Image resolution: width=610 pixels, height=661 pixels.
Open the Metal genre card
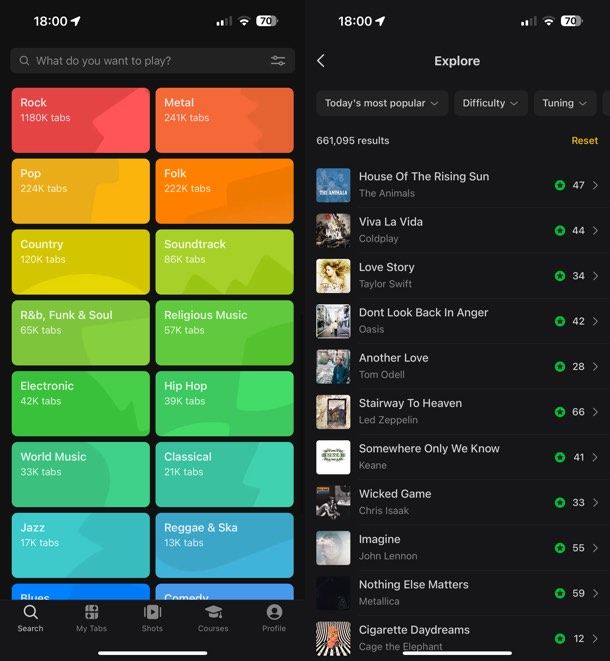(225, 120)
